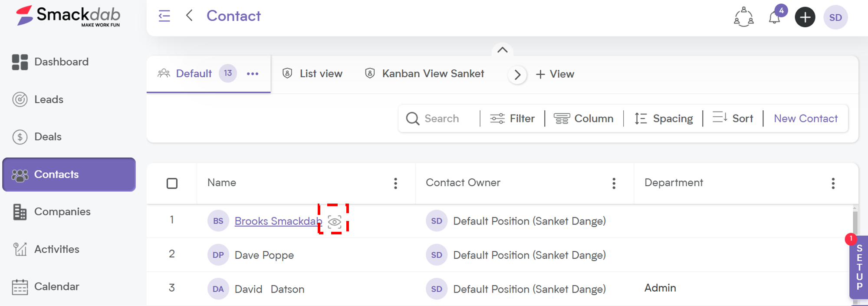Click the Search field
The height and width of the screenshot is (306, 868).
441,118
